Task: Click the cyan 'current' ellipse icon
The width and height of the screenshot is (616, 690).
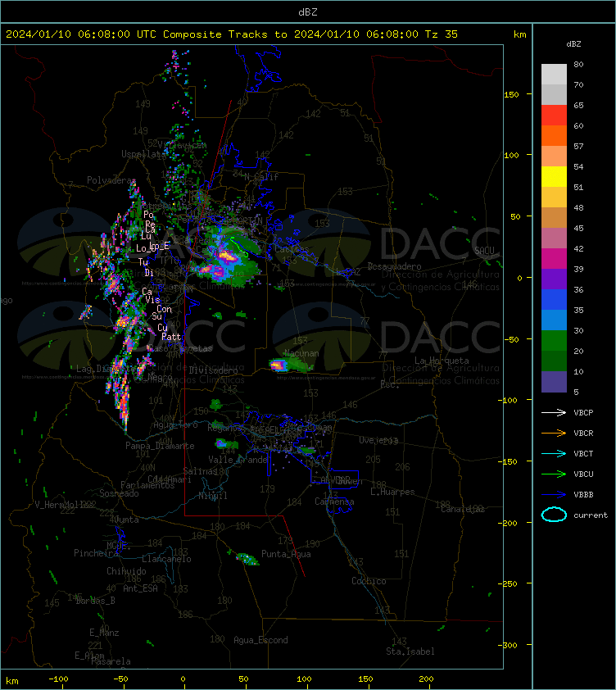Action: click(x=554, y=515)
